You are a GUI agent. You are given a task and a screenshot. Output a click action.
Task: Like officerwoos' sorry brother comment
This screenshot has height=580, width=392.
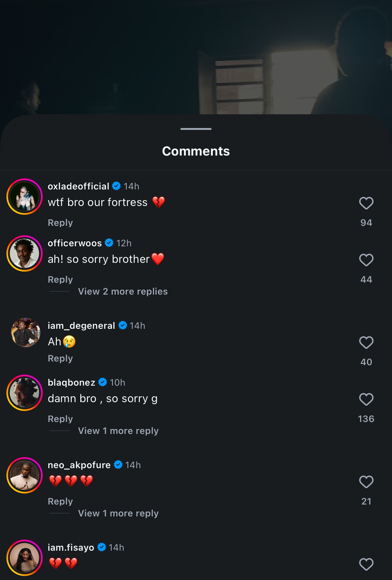(x=366, y=260)
